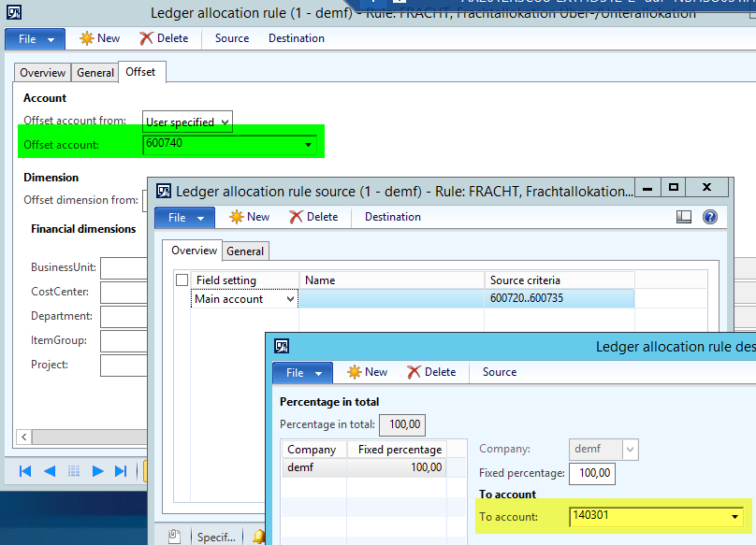Open the Offset account 600740 dropdown
Image resolution: width=756 pixels, height=545 pixels.
(308, 145)
